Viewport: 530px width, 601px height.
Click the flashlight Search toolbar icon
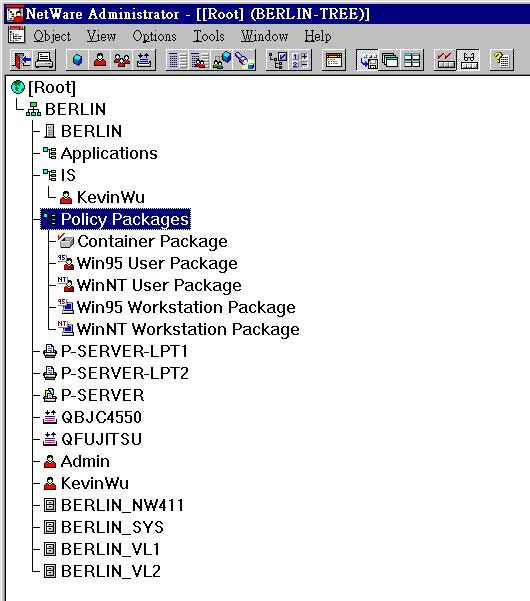[x=244, y=60]
